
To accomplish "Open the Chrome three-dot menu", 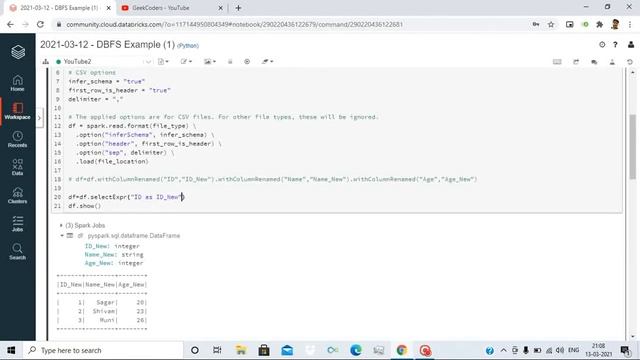I will (630, 24).
